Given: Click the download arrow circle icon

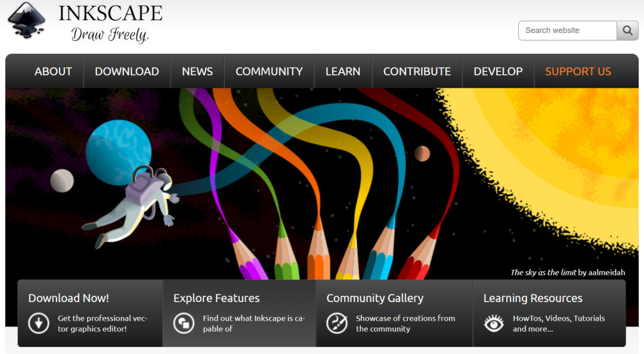Looking at the screenshot, I should (x=39, y=323).
